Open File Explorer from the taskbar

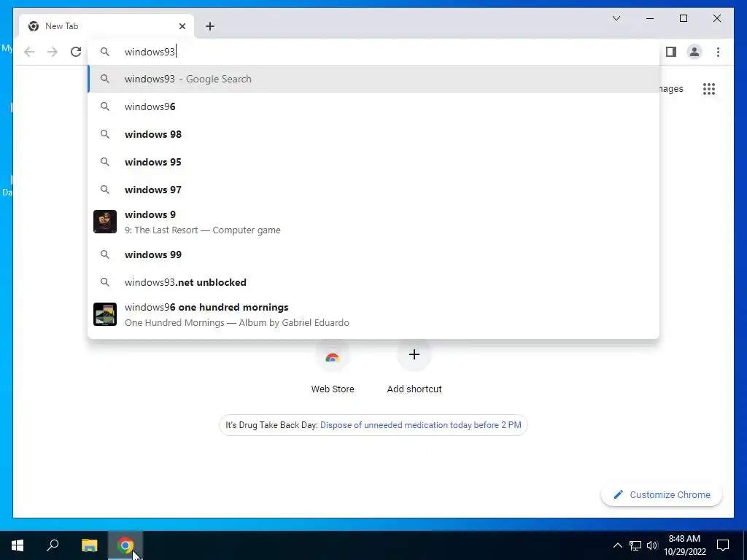point(89,545)
